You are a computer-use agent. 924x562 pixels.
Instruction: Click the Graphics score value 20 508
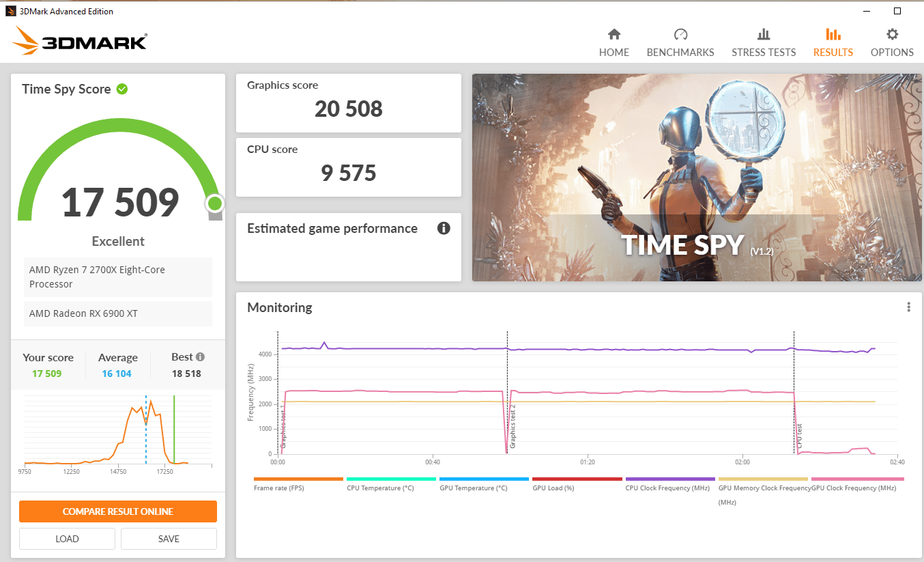click(x=349, y=109)
